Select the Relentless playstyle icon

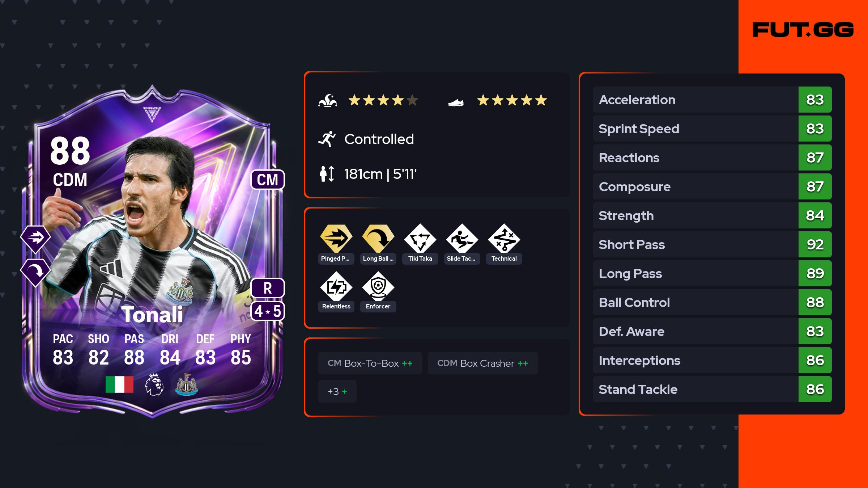336,286
